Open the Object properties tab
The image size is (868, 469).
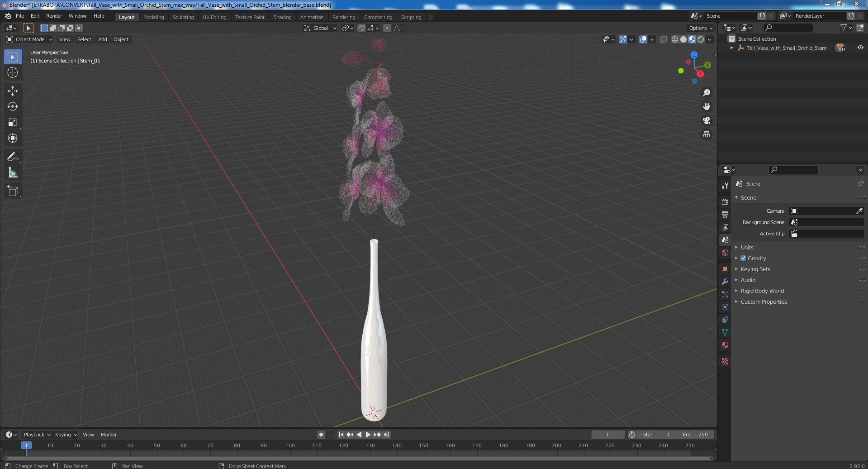coord(725,269)
